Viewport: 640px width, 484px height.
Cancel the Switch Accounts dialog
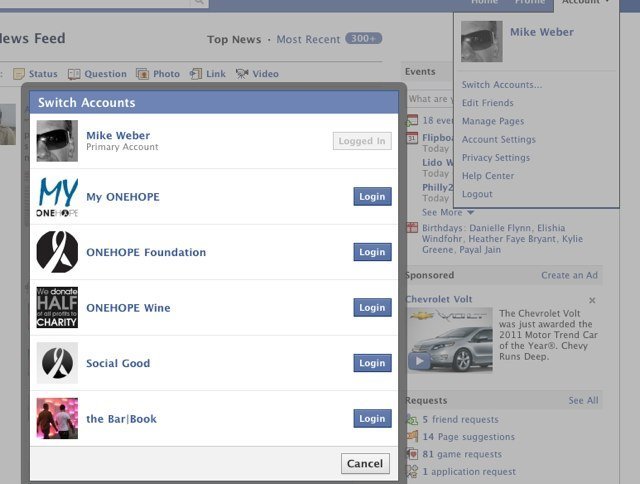365,463
